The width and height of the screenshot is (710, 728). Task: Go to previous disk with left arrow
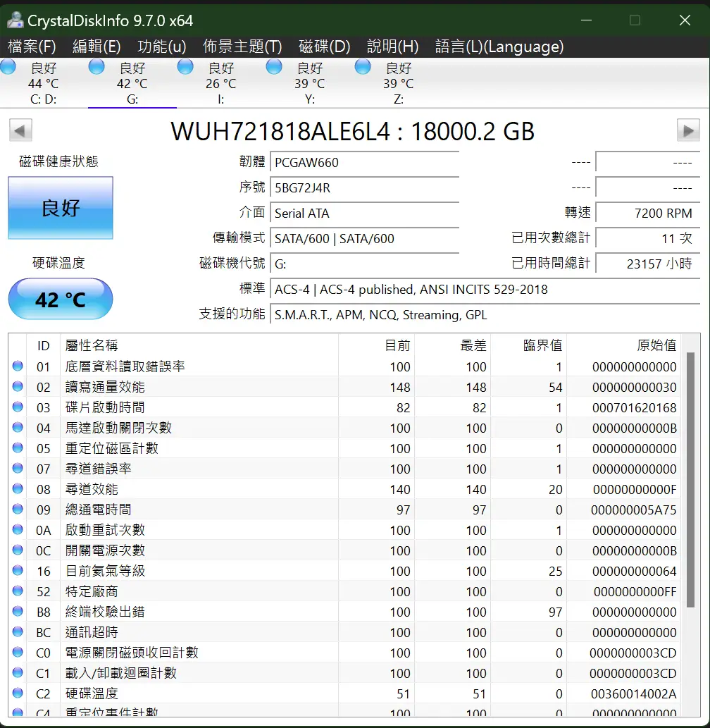pos(20,130)
